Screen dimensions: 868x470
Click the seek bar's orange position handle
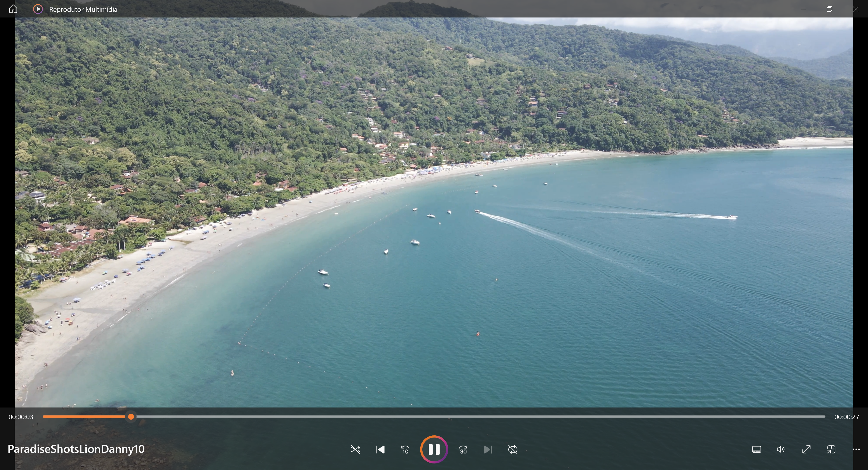coord(131,417)
